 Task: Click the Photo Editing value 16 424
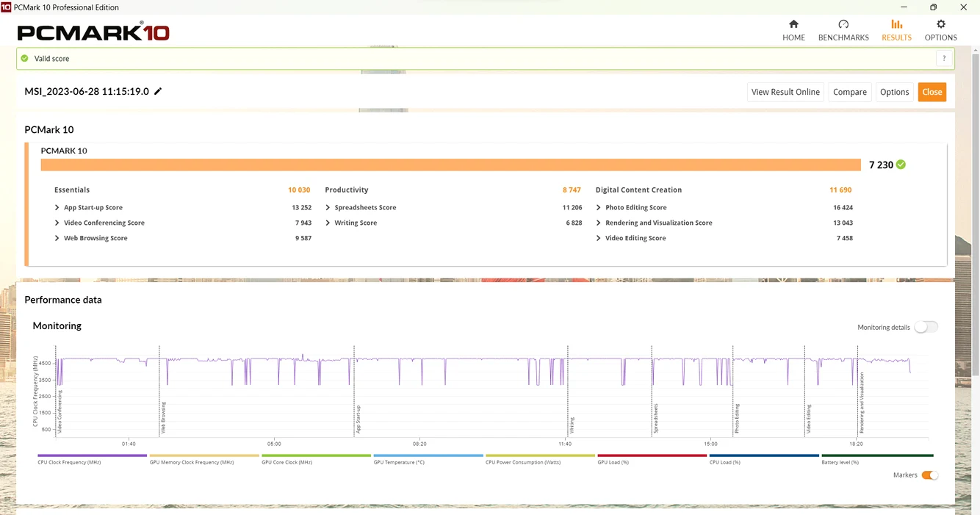843,207
